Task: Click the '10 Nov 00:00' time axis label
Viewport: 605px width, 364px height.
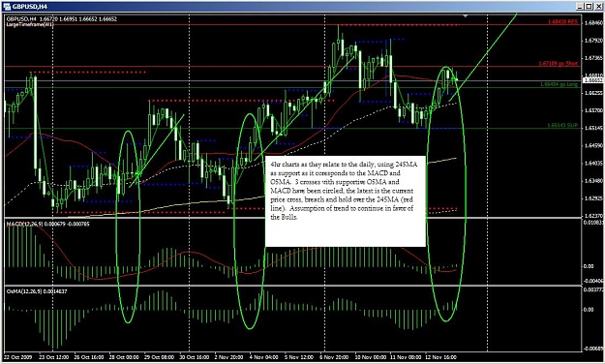Action: (x=370, y=357)
